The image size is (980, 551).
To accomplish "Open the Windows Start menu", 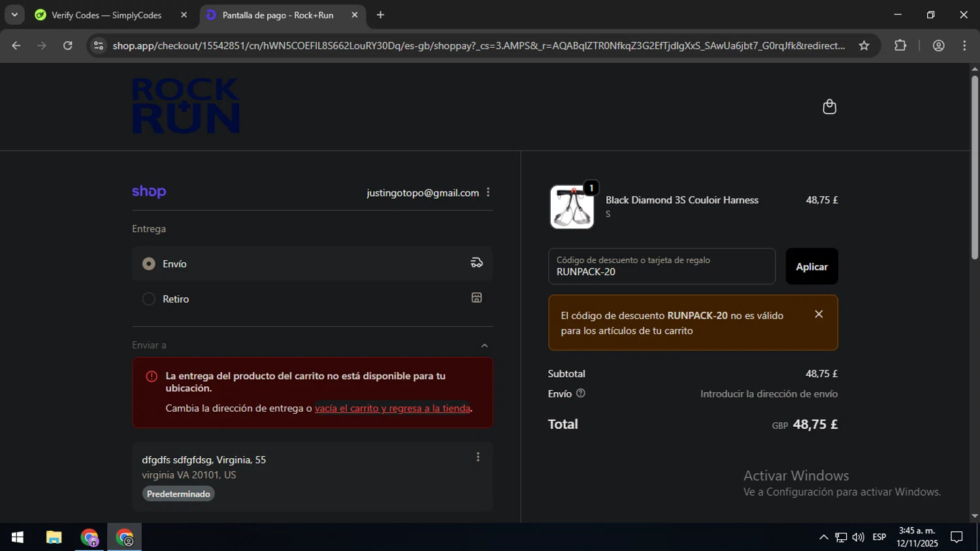I will pos(18,537).
